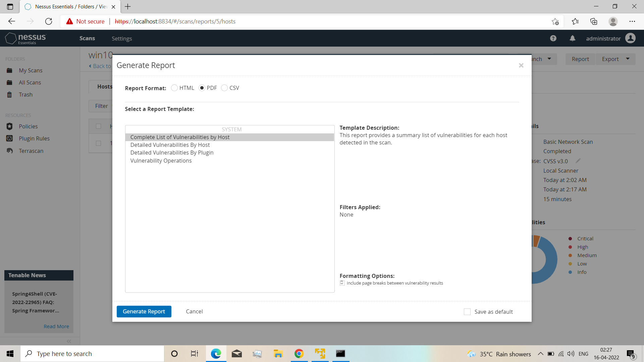Select PDF report format
644x362 pixels.
(x=202, y=88)
